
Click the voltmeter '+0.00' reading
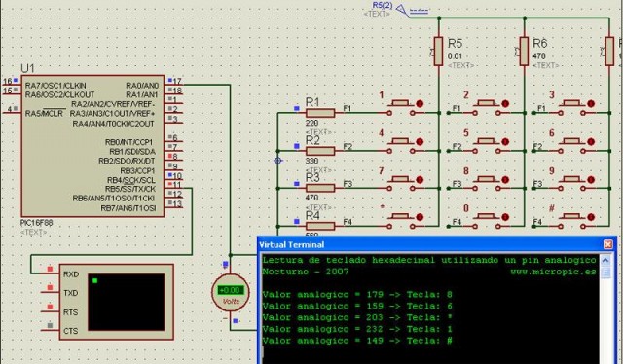point(231,290)
